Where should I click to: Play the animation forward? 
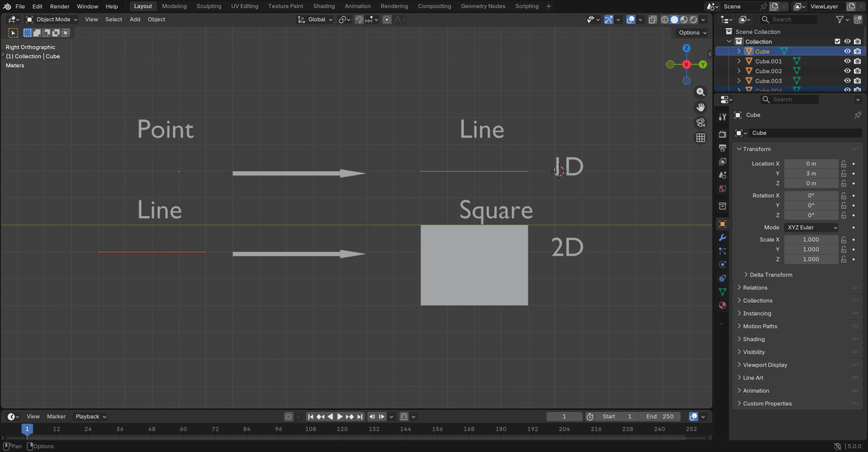(340, 417)
